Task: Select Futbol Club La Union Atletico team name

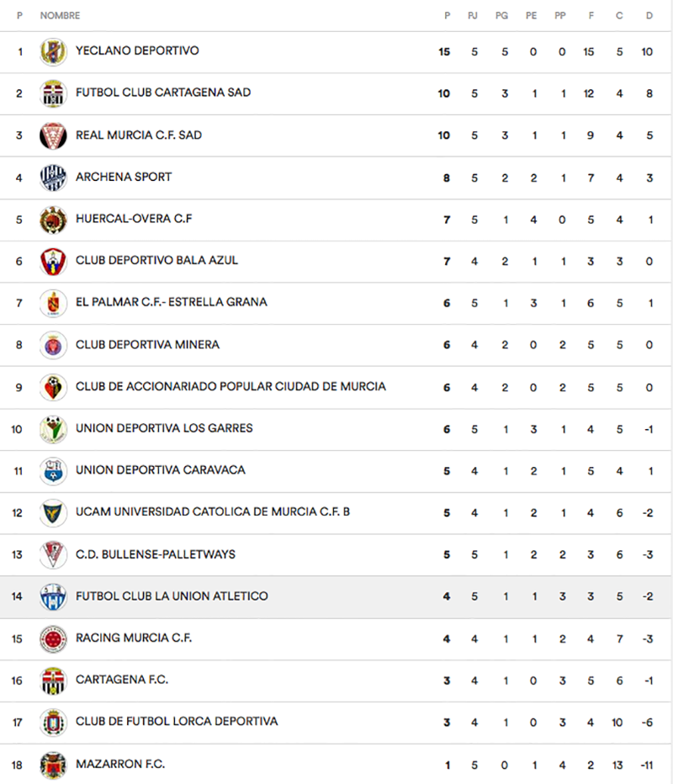Action: (172, 596)
